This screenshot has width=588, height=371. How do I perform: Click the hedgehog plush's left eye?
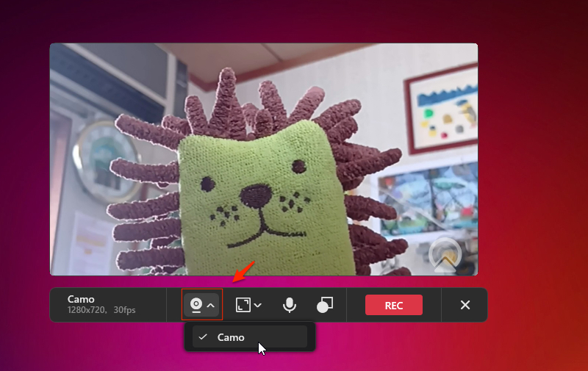tap(208, 181)
